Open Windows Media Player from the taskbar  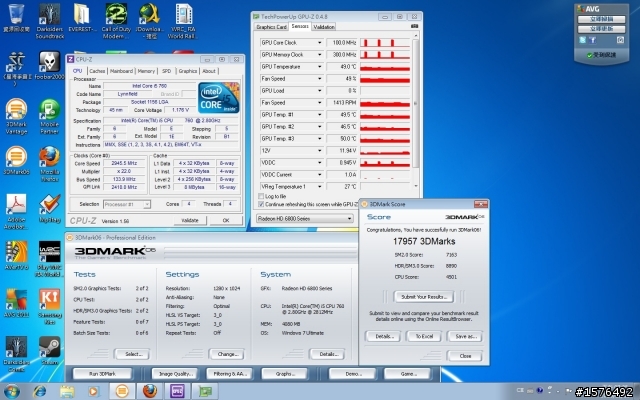click(93, 391)
